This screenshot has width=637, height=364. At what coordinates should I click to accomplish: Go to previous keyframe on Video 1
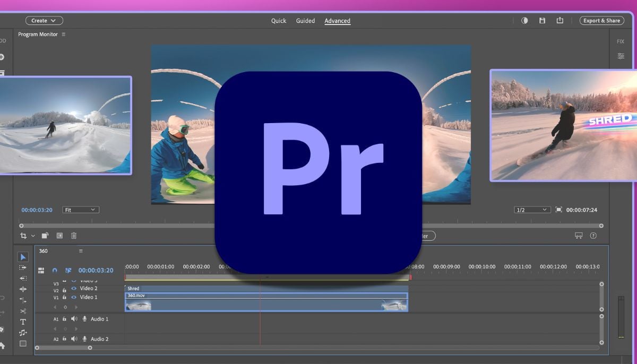tap(55, 307)
